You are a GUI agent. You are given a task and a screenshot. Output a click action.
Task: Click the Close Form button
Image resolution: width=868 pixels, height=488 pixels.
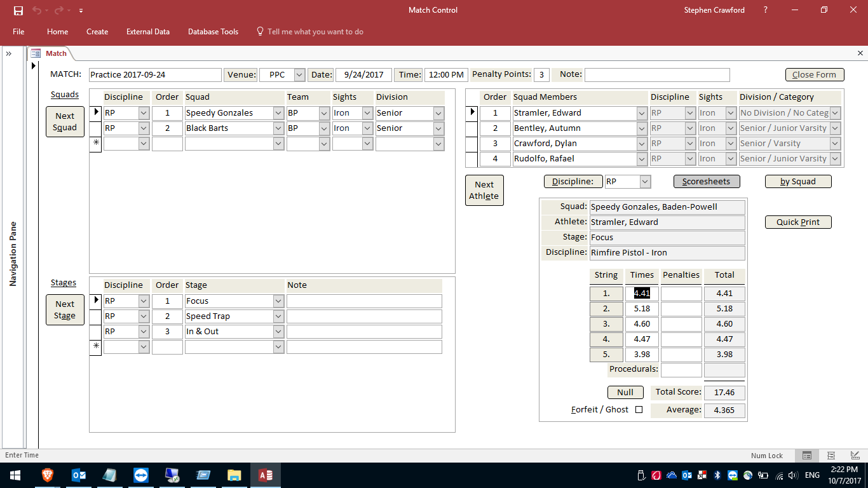[814, 74]
